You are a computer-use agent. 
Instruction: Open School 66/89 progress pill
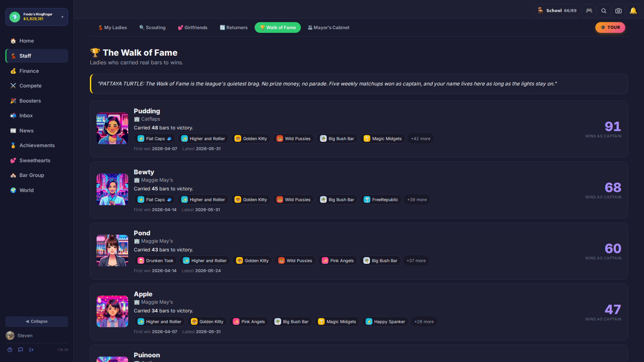coord(557,11)
